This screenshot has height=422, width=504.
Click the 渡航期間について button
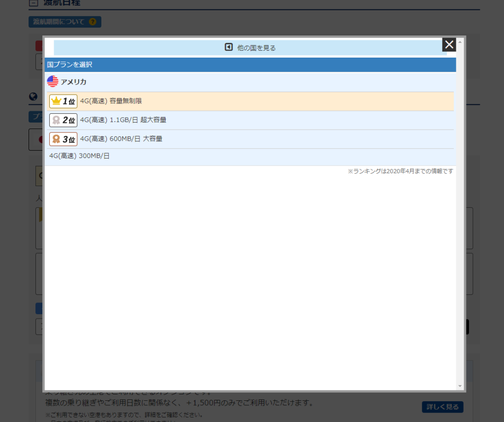tap(65, 22)
